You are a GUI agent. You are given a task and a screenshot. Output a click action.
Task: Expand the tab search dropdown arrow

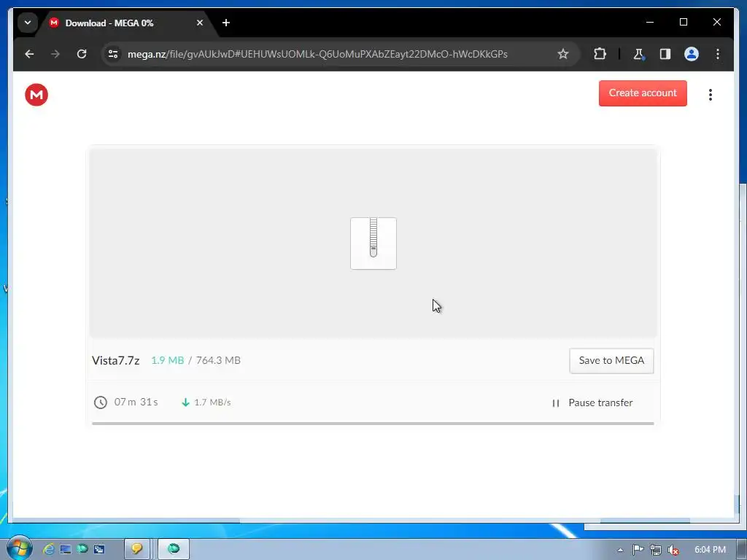click(28, 23)
